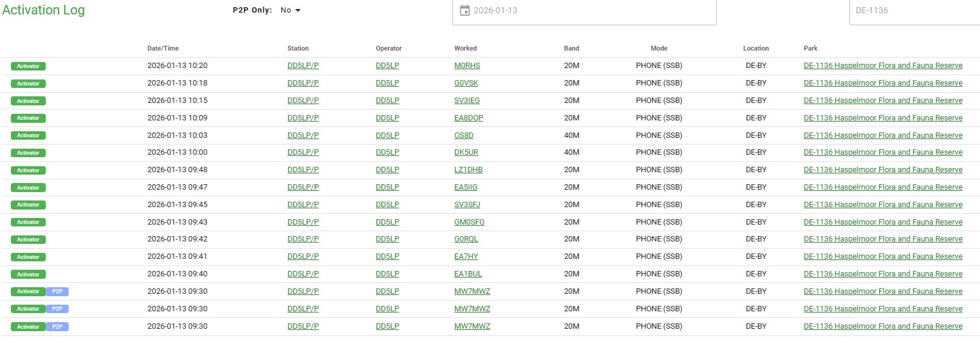980x342 pixels.
Task: Open DK5UR worked station link
Action: coord(466,152)
